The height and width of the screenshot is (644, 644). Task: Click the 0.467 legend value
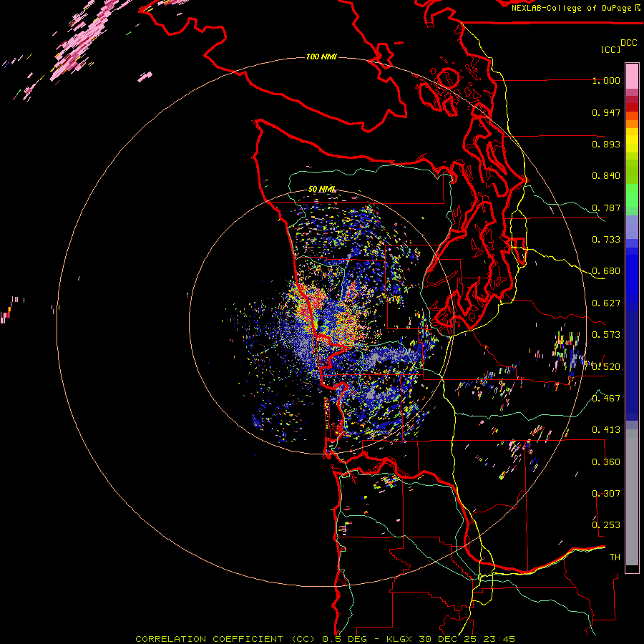click(x=606, y=398)
